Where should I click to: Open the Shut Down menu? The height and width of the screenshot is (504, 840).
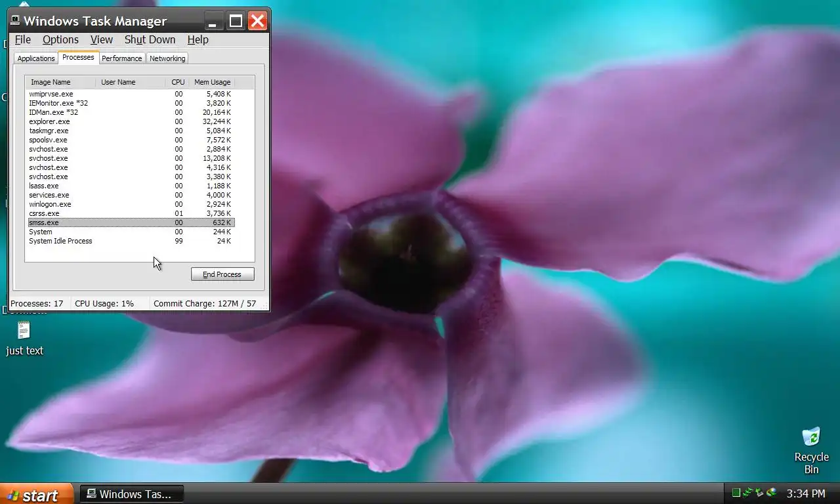[150, 39]
